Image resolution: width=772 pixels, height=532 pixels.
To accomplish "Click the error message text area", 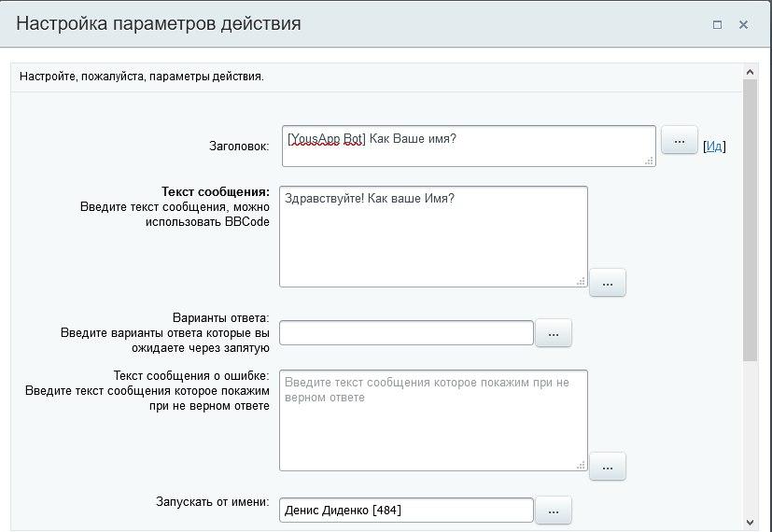I will [x=433, y=420].
